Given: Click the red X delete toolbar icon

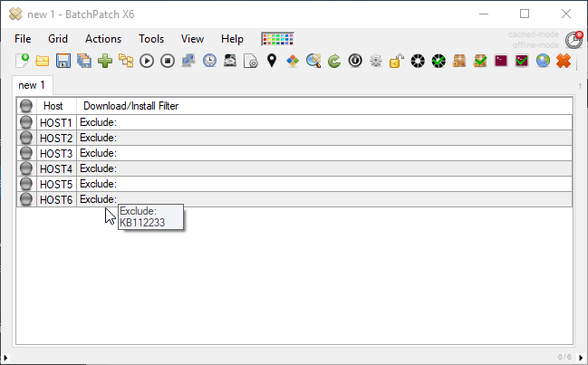Looking at the screenshot, I should click(564, 61).
